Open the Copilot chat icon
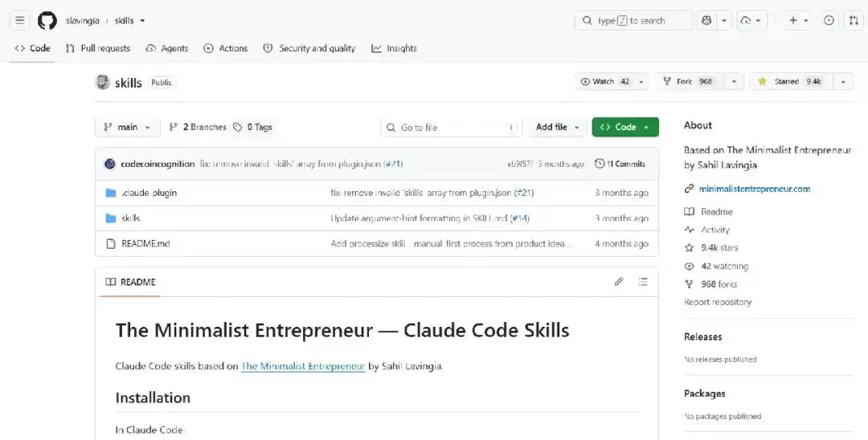 click(706, 20)
